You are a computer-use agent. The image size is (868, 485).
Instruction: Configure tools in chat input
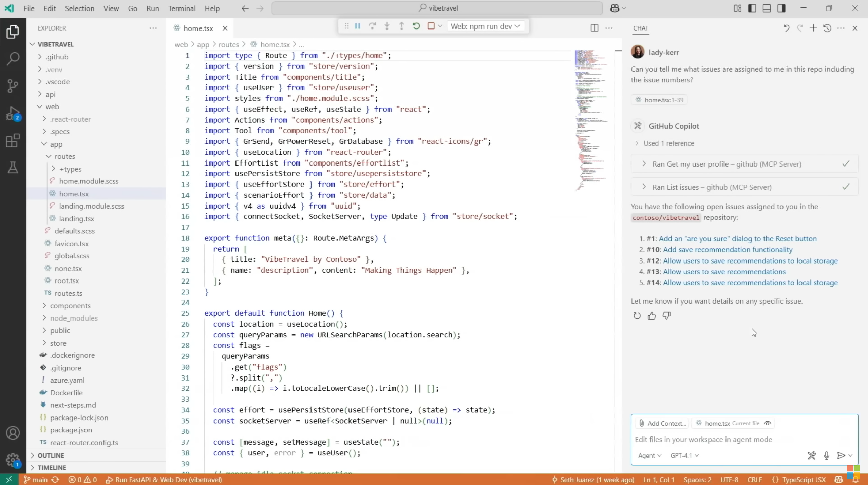point(812,455)
